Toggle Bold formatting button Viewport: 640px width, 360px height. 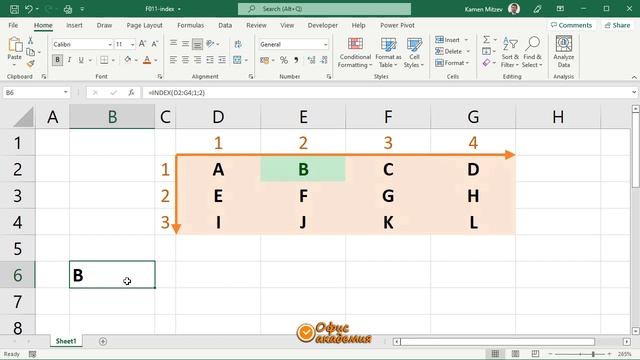tap(57, 60)
